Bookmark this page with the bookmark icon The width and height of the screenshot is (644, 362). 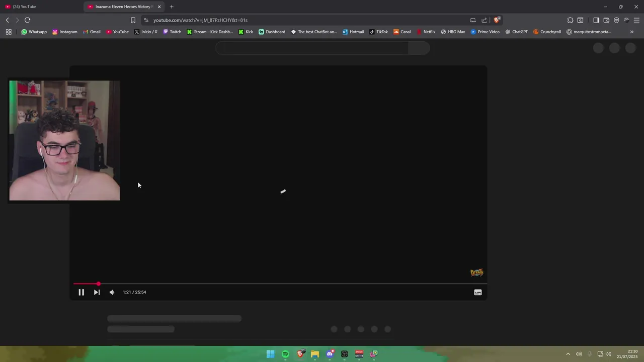[133, 20]
